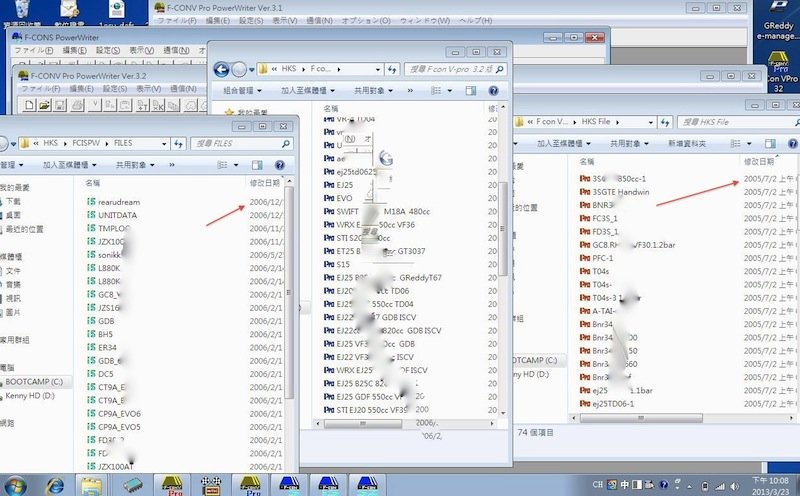Click New file icon in Ver.3.2 toolbar
Screen dimensions: 800x496
29,105
